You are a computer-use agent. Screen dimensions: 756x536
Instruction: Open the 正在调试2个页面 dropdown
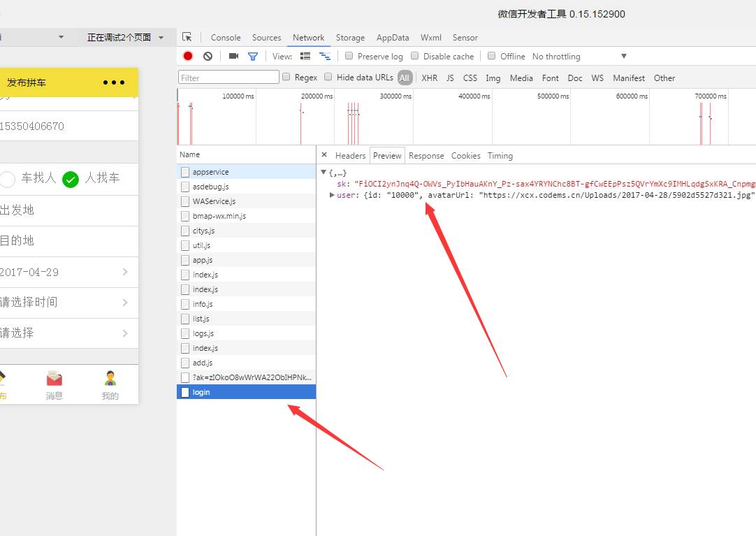pyautogui.click(x=126, y=37)
